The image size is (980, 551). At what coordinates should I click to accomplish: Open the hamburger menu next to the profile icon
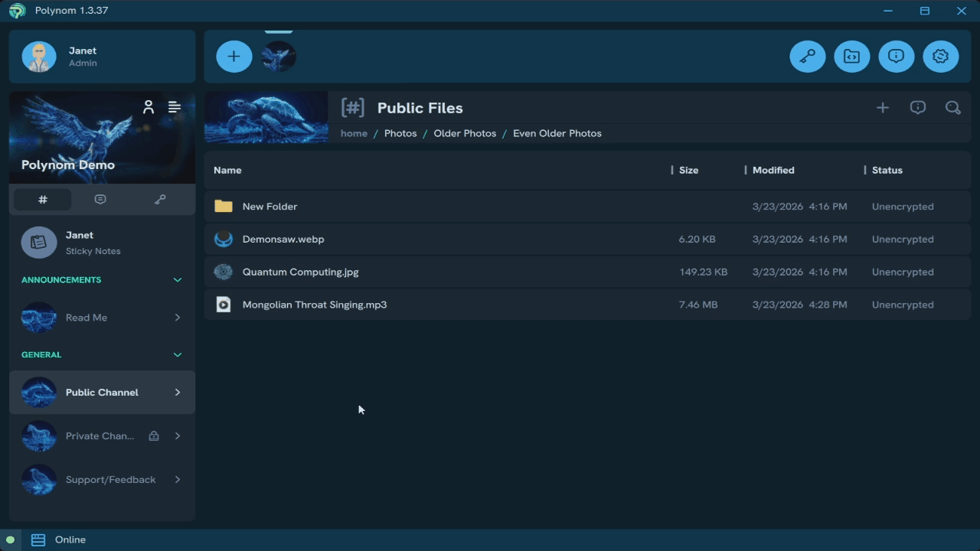pyautogui.click(x=175, y=107)
